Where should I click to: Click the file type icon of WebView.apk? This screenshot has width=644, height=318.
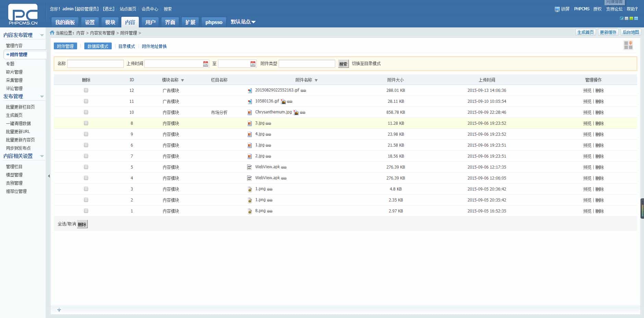249,167
